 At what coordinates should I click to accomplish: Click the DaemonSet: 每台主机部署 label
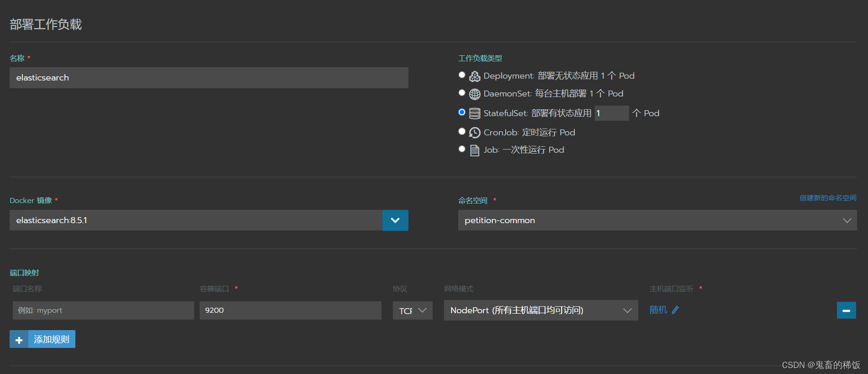[x=554, y=94]
